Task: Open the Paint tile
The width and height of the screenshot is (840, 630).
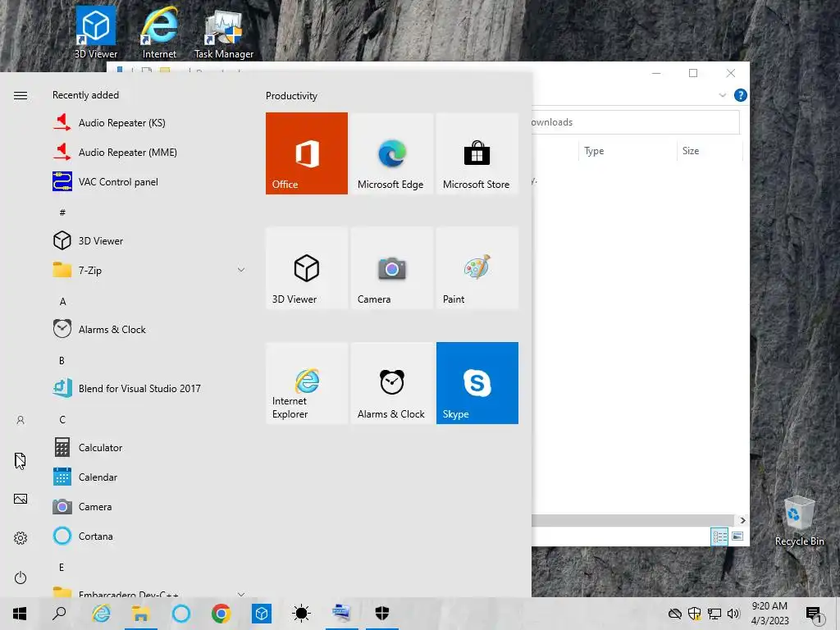Action: click(x=477, y=268)
